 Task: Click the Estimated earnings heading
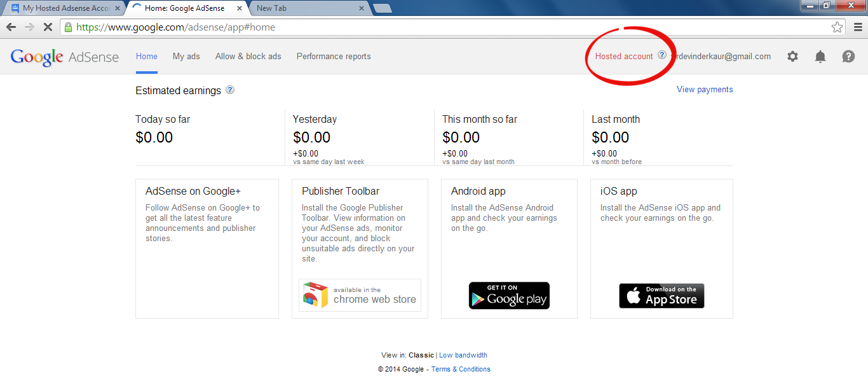179,90
